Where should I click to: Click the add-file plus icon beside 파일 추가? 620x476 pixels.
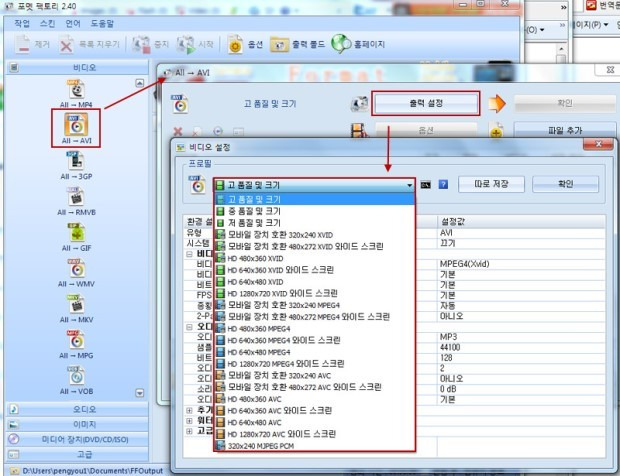pos(496,130)
